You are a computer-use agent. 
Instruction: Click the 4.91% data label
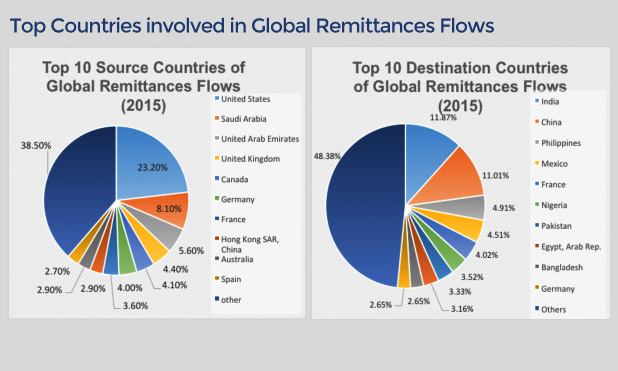point(504,208)
